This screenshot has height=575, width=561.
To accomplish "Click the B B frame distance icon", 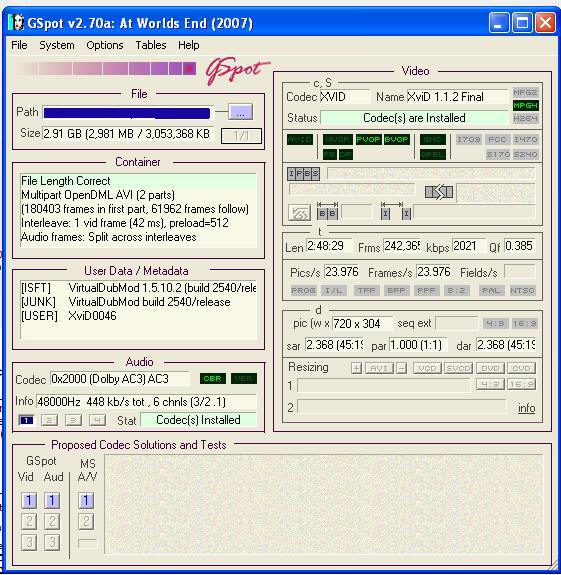I will 327,211.
